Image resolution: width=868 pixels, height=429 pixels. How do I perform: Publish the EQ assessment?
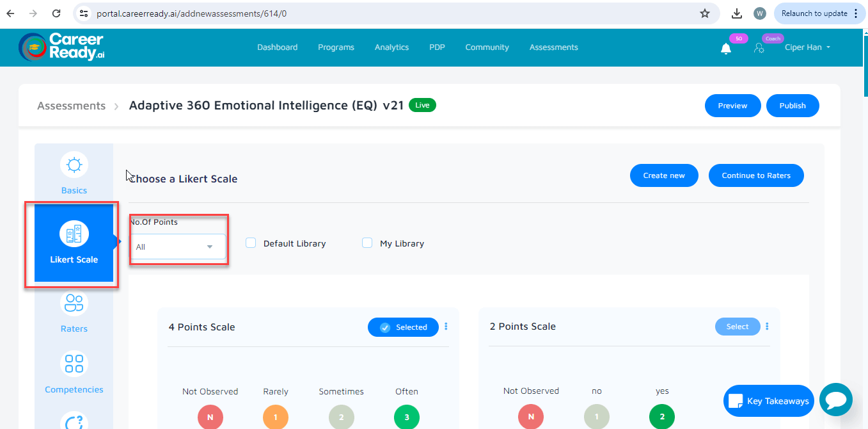point(793,105)
